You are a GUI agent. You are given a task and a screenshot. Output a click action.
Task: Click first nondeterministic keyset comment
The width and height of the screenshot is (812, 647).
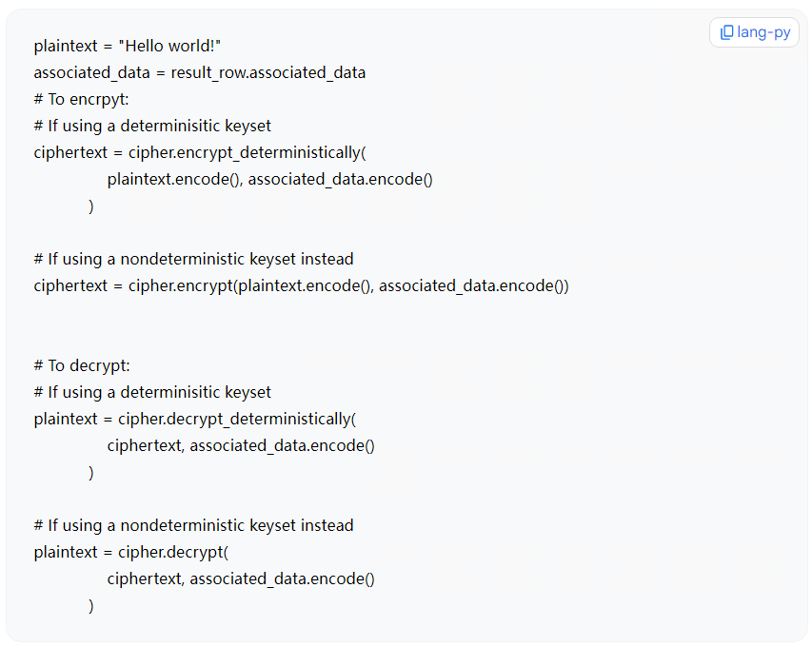pos(193,259)
